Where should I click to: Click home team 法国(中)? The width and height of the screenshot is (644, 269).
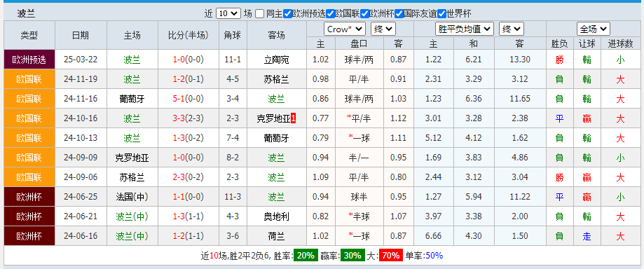click(132, 197)
